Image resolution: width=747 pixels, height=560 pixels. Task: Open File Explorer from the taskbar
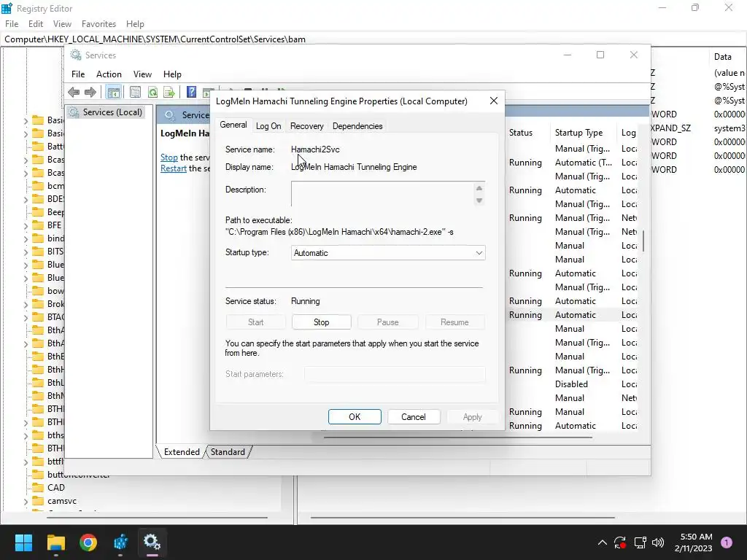(55, 542)
